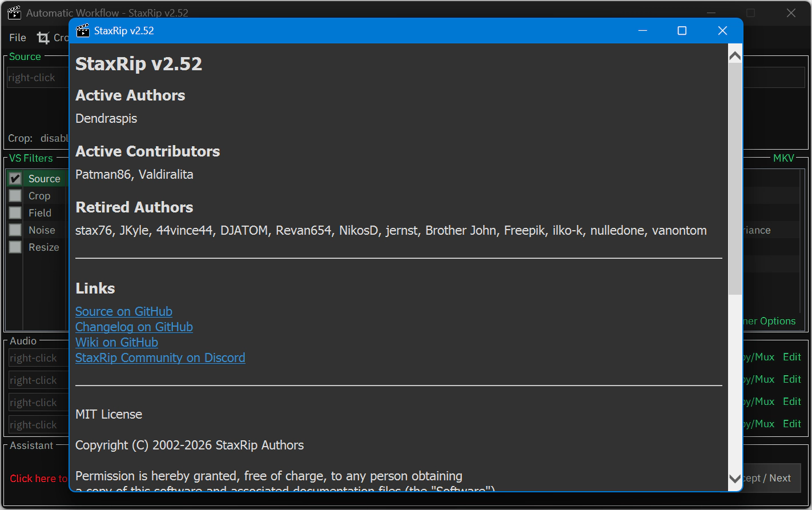Open the Changelog on GitHub link
The width and height of the screenshot is (812, 510).
coord(134,327)
